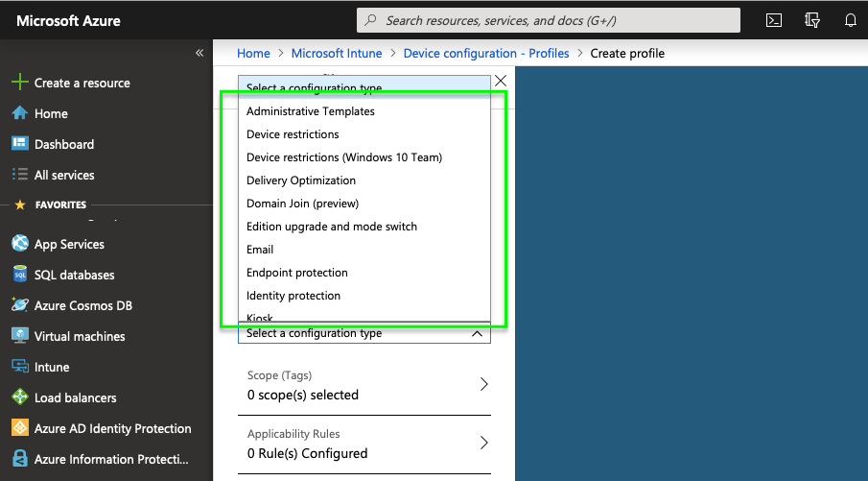The height and width of the screenshot is (481, 868).
Task: Go to Home breadcrumb link
Action: [253, 53]
